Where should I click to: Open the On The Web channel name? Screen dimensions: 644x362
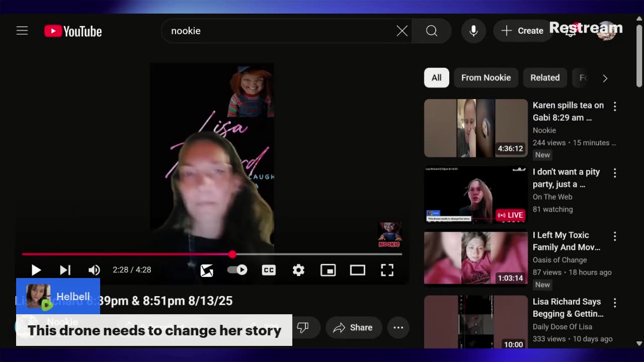pyautogui.click(x=552, y=197)
